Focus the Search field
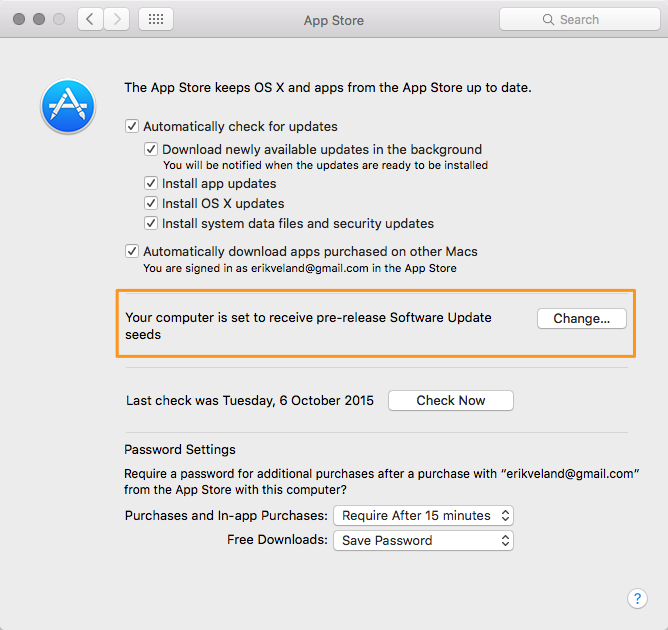Image resolution: width=668 pixels, height=630 pixels. tap(580, 19)
